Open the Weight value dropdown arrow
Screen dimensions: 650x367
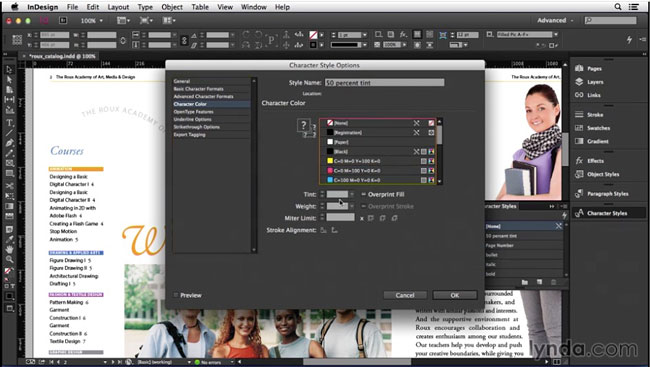pos(352,206)
